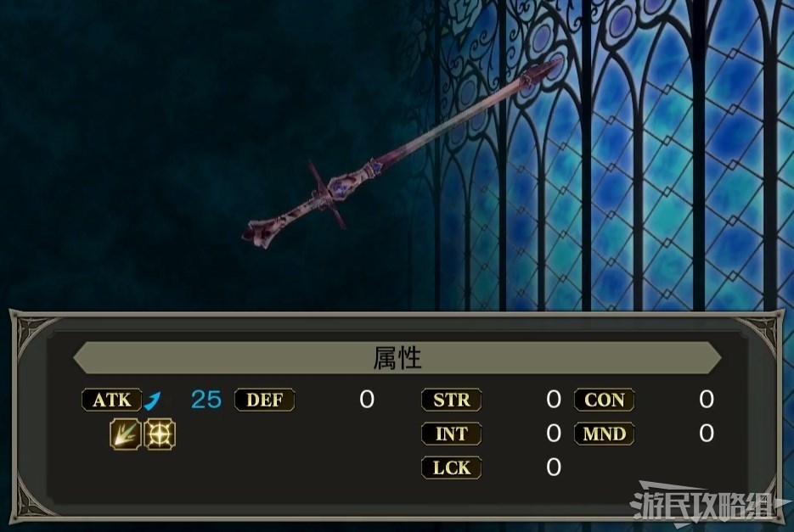Image resolution: width=794 pixels, height=532 pixels.
Task: Select the LCK stat label
Action: pos(451,468)
